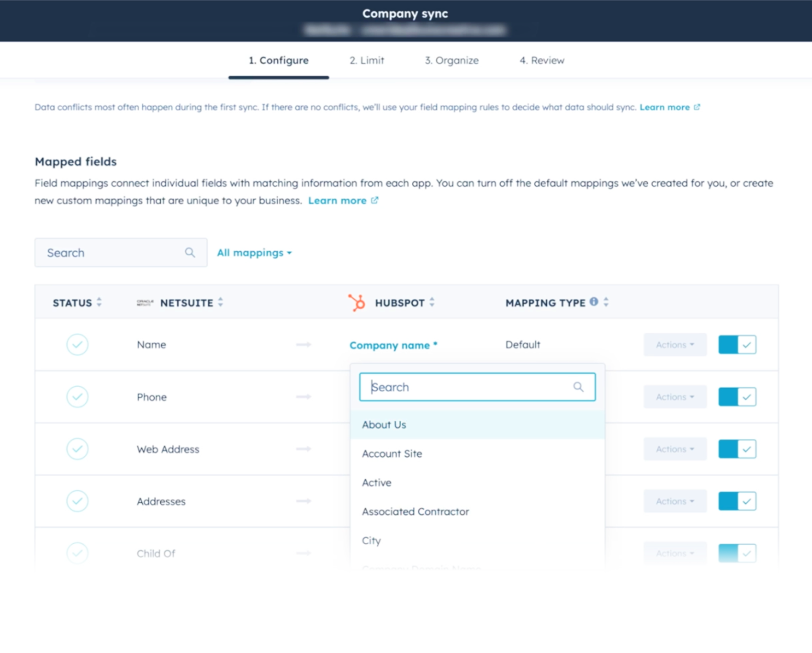This screenshot has width=812, height=653.
Task: Turn off Addresses mapping toggle
Action: tap(737, 501)
